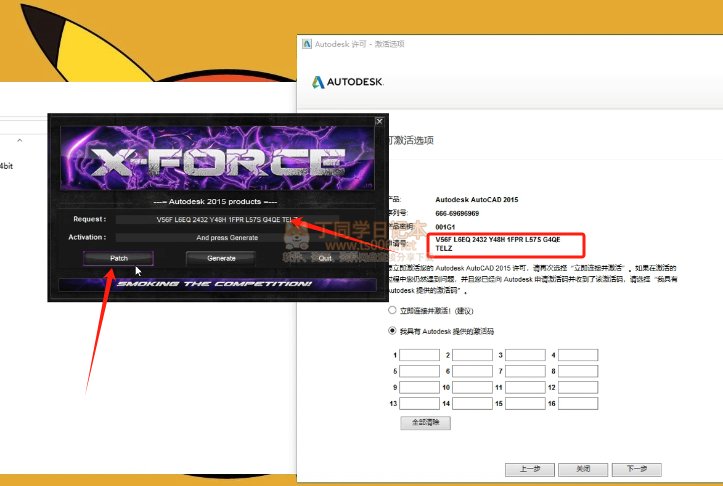Click the X-FORCE logo banner image
Image resolution: width=723 pixels, height=486 pixels.
click(x=217, y=158)
